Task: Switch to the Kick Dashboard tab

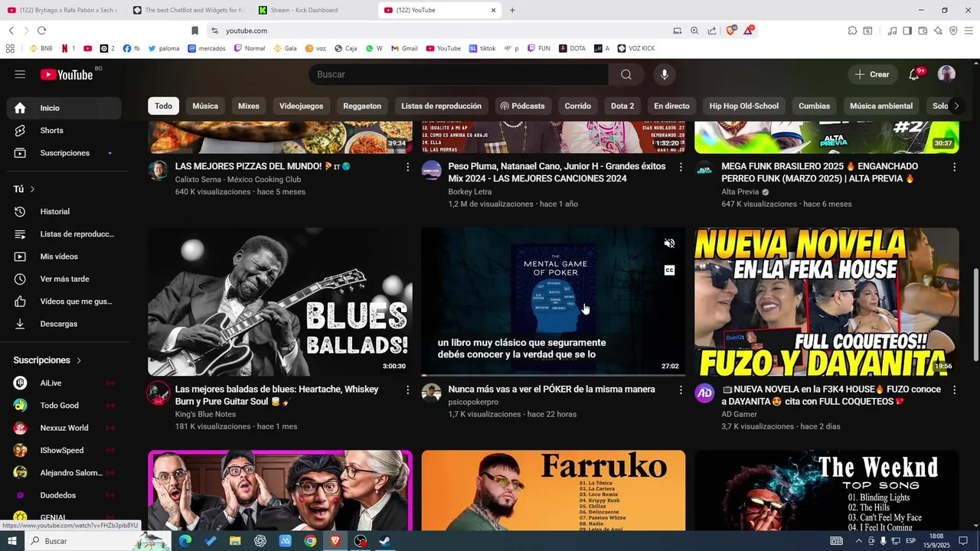Action: [x=312, y=10]
